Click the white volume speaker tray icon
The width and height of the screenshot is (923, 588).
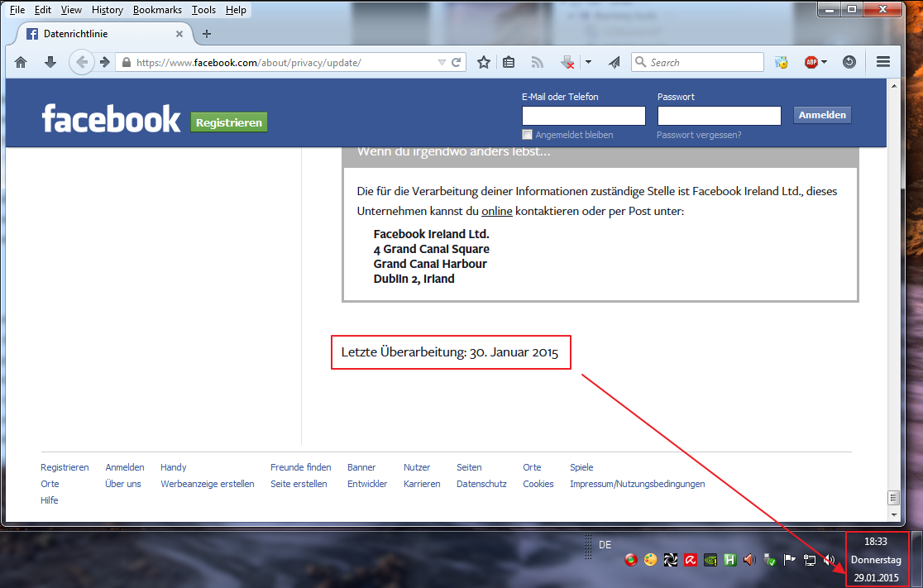pos(829,561)
